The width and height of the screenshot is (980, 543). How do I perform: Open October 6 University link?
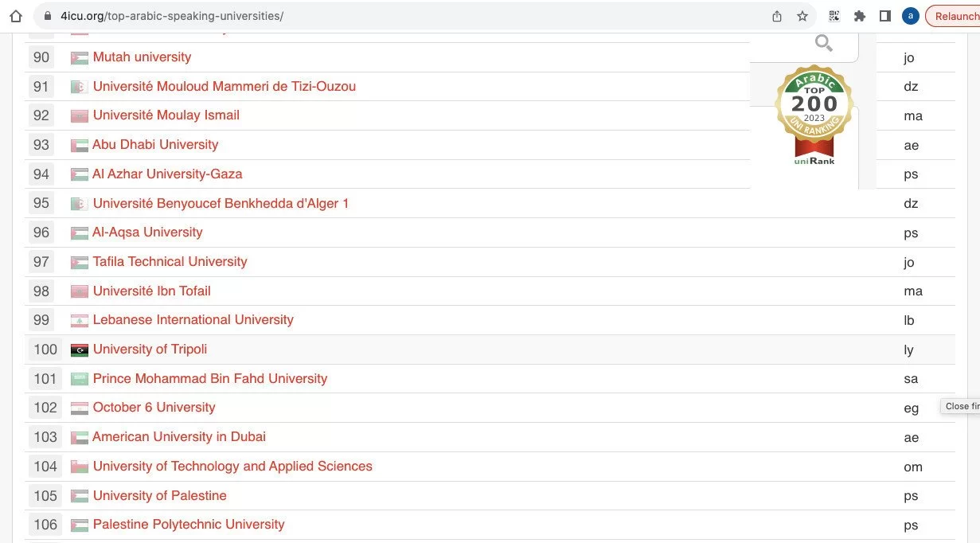(x=154, y=408)
